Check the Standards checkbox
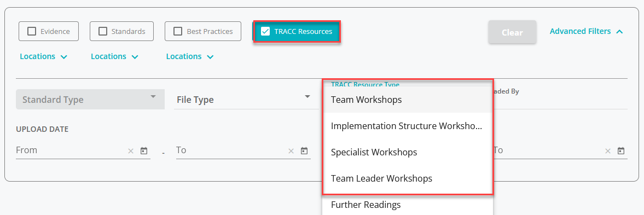This screenshot has width=644, height=215. (x=103, y=31)
